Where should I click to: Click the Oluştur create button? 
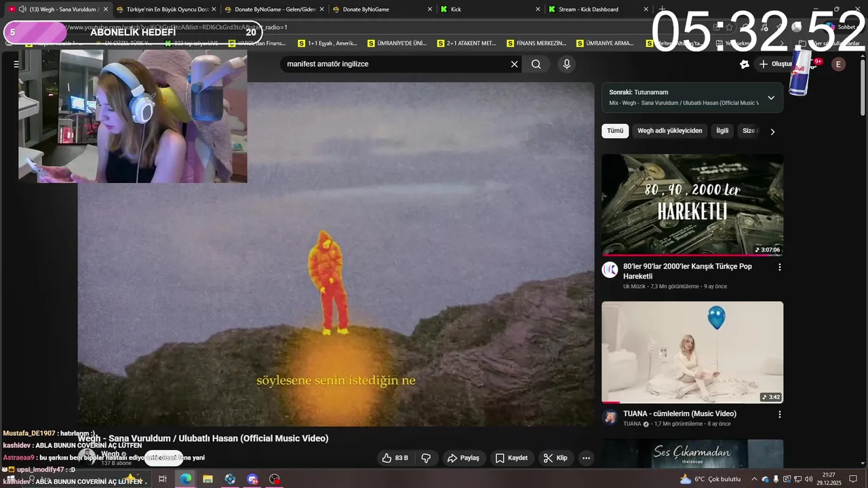pos(775,64)
